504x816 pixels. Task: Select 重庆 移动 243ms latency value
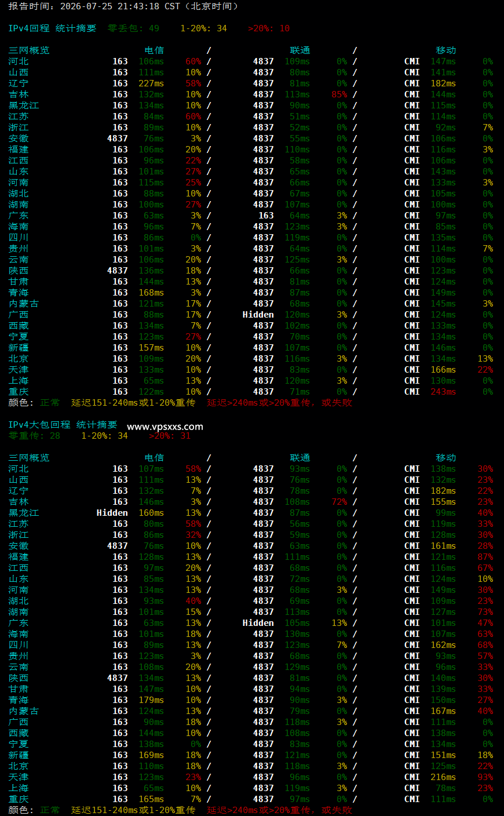pos(443,392)
